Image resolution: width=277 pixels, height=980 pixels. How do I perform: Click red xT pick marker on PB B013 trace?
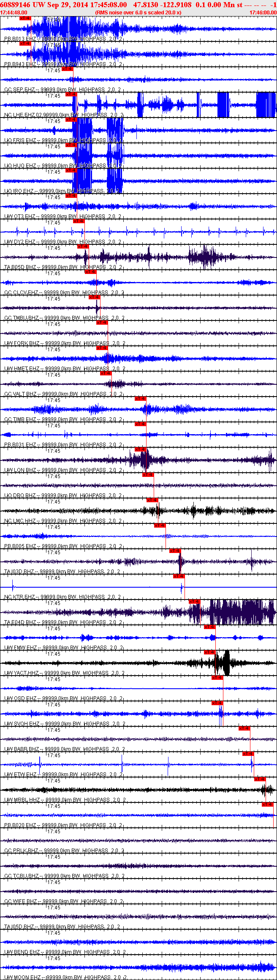click(25, 18)
